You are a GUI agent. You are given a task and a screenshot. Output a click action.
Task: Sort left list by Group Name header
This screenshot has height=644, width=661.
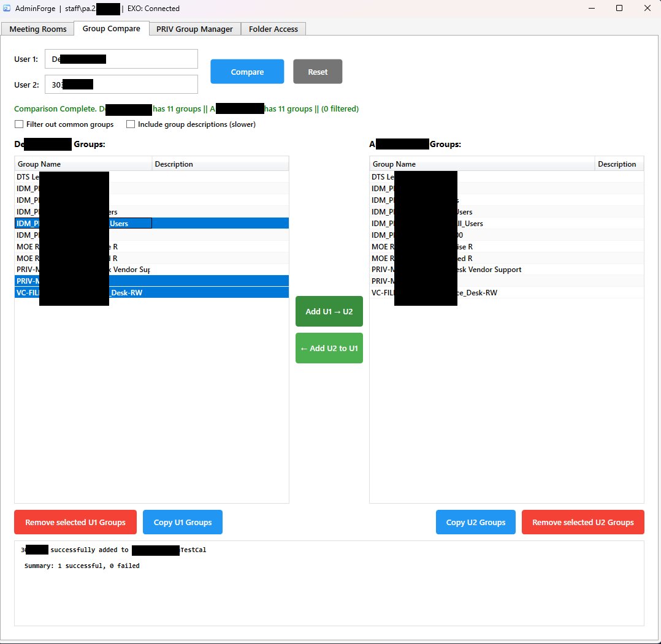(83, 164)
